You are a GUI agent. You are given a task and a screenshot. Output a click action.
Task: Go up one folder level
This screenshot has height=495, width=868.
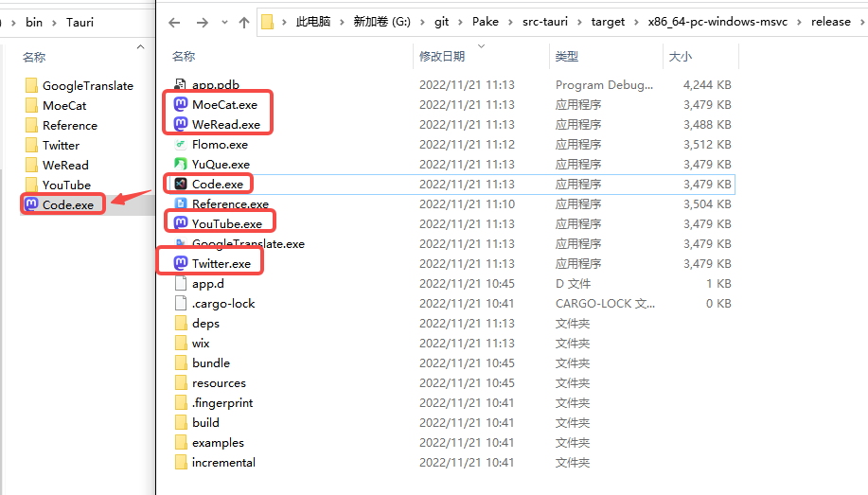point(243,22)
